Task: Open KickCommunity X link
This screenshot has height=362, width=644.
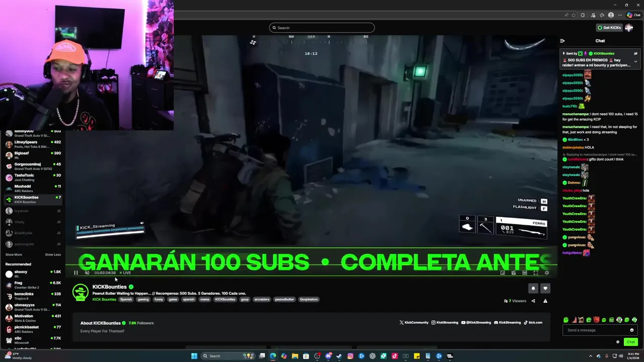Action: coord(414,323)
